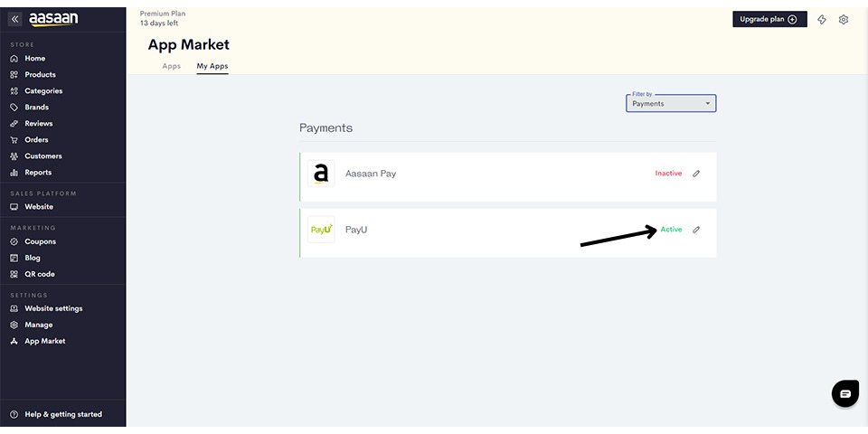Go to Products in the sidebar
868x434 pixels.
(x=40, y=74)
